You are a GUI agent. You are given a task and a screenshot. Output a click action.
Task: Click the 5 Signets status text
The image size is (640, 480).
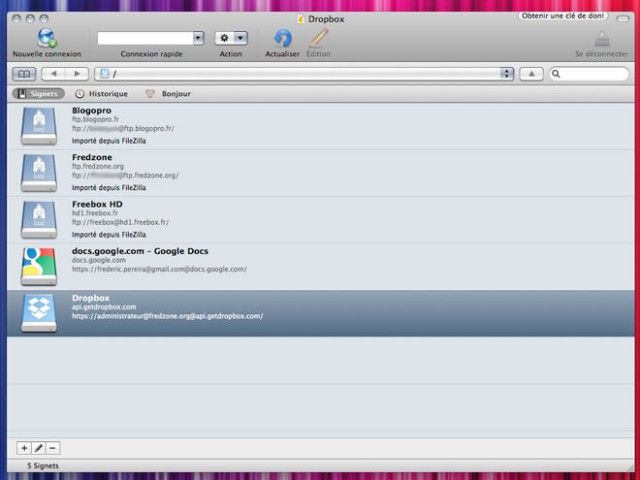point(43,466)
